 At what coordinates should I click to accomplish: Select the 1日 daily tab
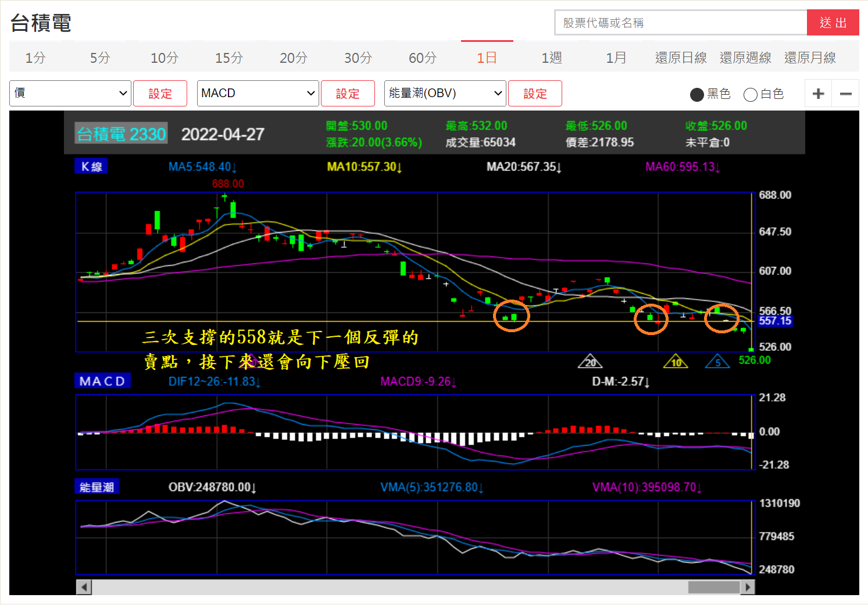[487, 58]
